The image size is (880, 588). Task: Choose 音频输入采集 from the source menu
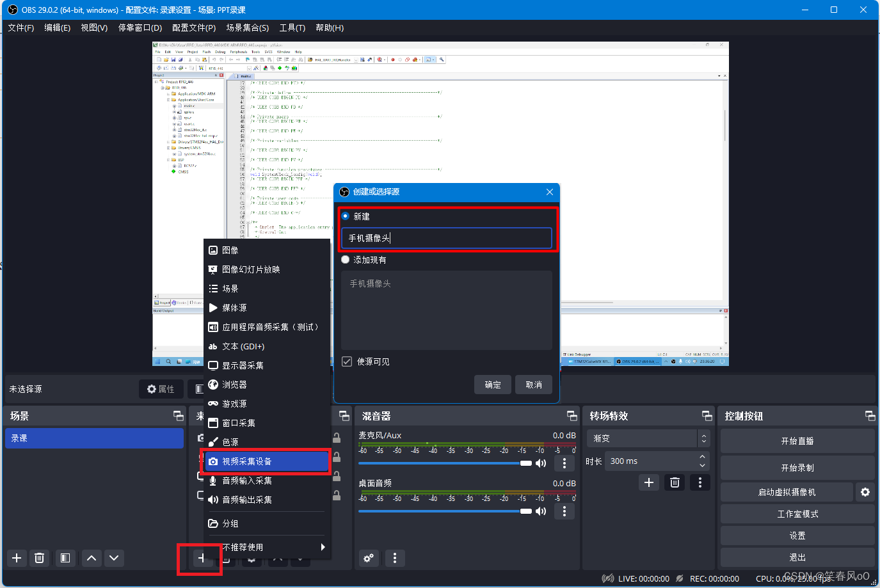tap(268, 481)
